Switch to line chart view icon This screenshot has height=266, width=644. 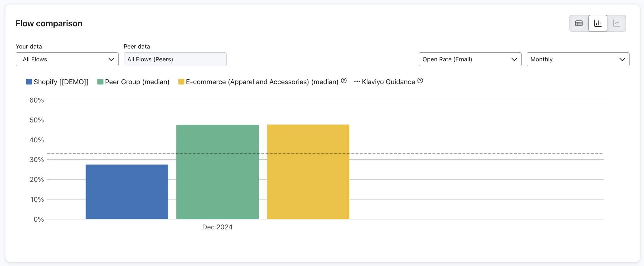point(616,23)
